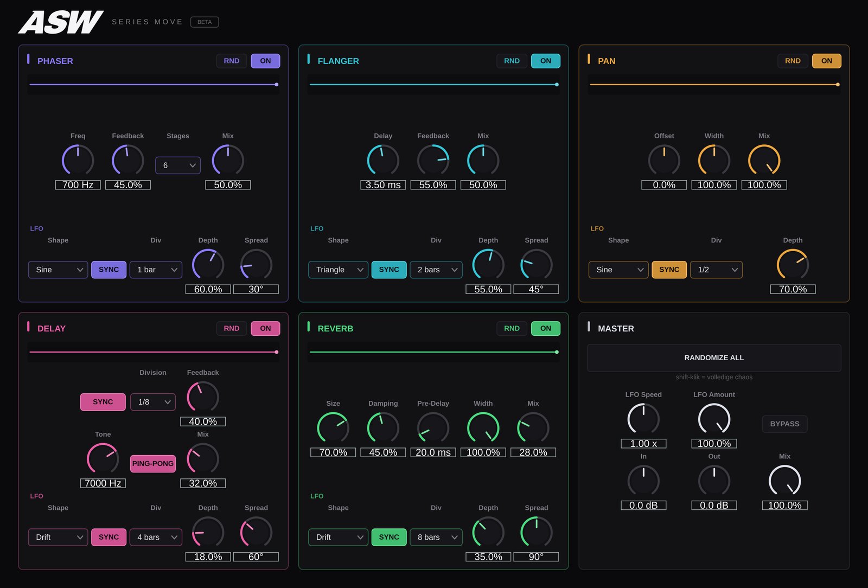Viewport: 868px width, 588px height.
Task: Disable the Delay ON switch
Action: click(265, 328)
